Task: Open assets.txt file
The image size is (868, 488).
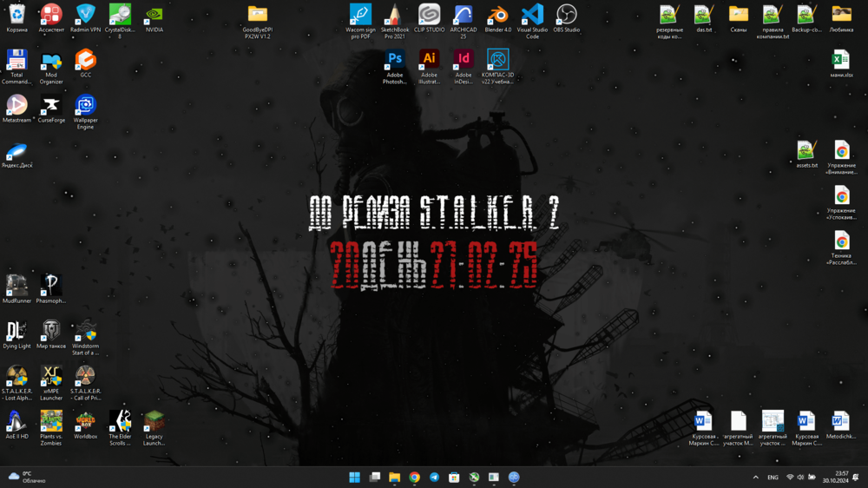Action: click(806, 154)
